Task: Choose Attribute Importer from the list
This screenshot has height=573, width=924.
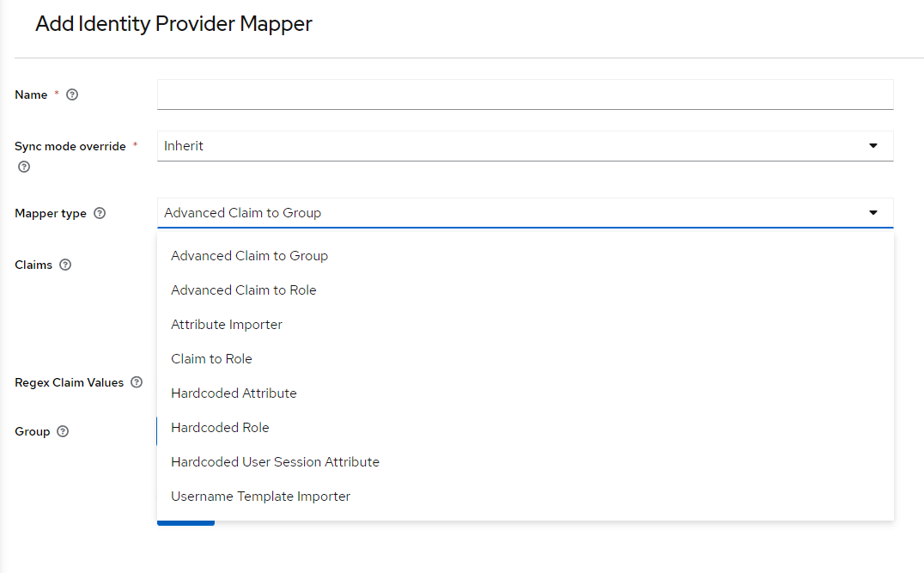Action: [x=226, y=324]
